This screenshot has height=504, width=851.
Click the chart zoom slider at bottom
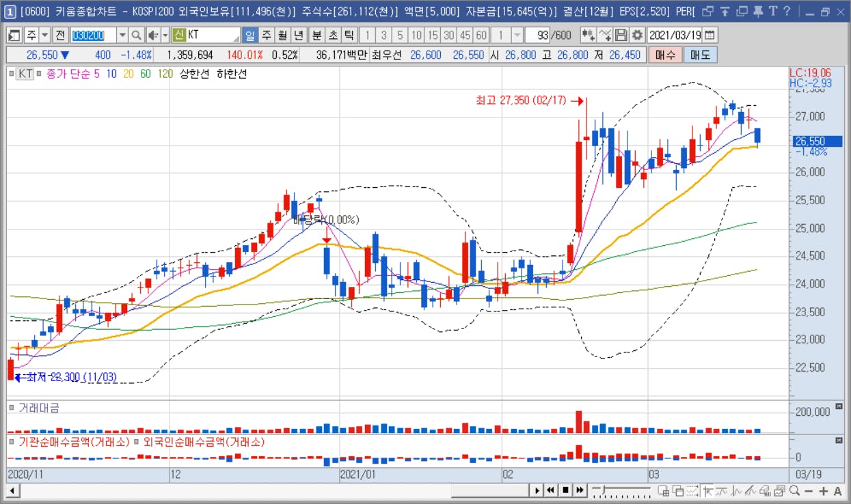pos(622,490)
